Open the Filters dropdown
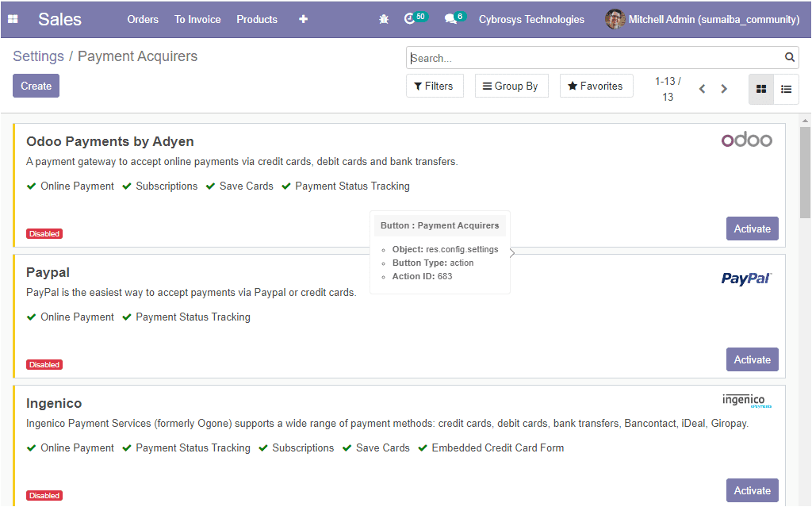The image size is (812, 507). 435,86
